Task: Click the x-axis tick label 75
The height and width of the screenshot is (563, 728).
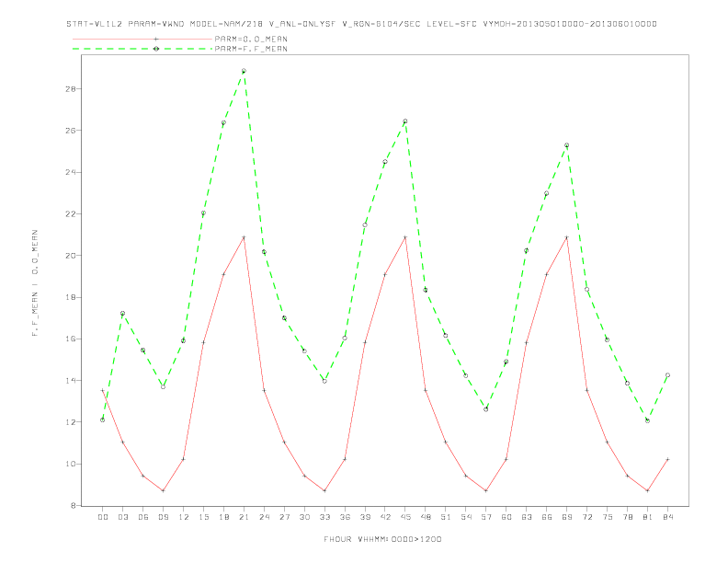Action: tap(608, 517)
